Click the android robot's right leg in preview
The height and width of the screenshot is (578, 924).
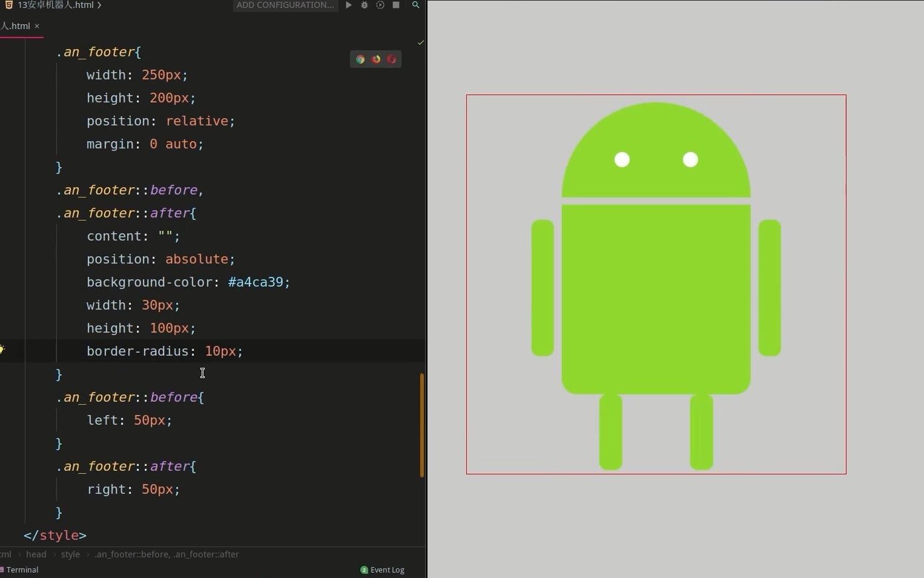point(702,432)
